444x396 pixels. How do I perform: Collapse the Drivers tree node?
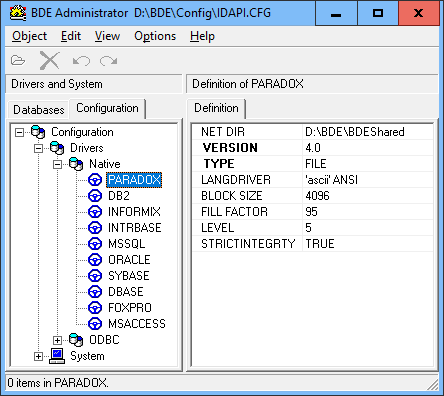tap(38, 148)
